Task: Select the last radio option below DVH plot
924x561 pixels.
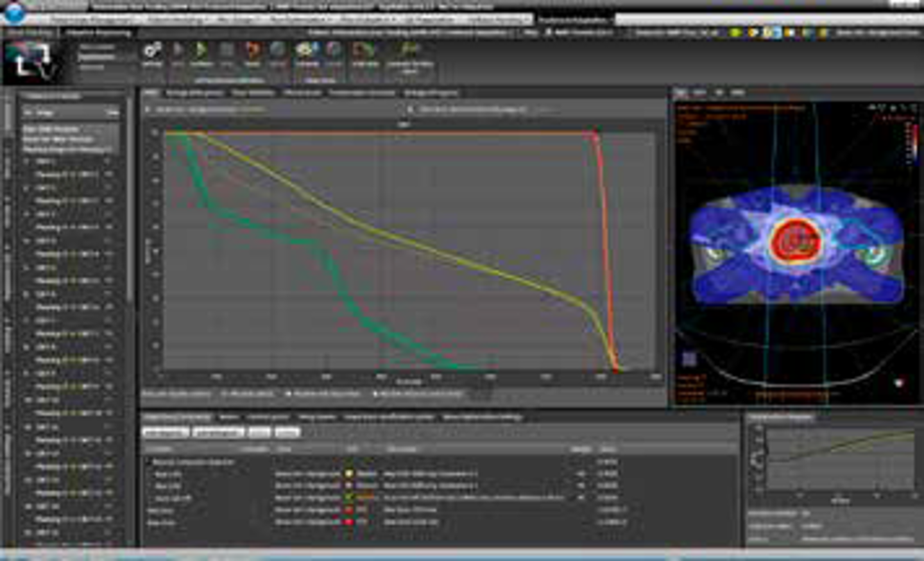Action: 375,393
